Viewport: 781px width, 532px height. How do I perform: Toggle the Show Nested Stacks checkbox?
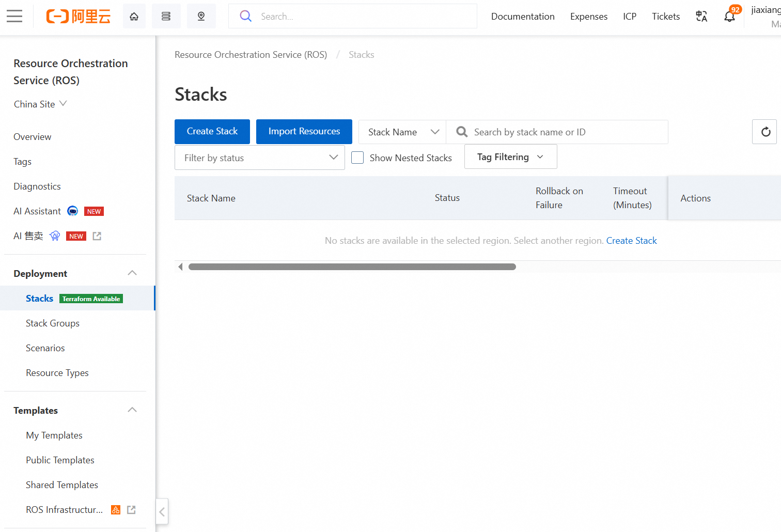click(357, 158)
